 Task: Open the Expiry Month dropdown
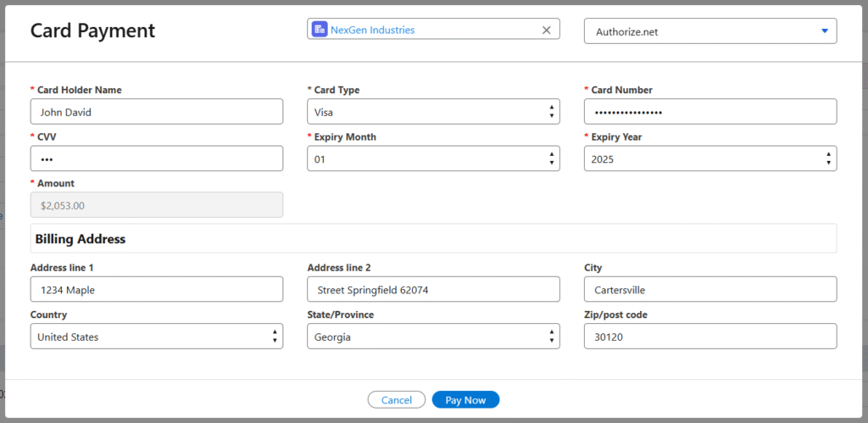point(432,159)
